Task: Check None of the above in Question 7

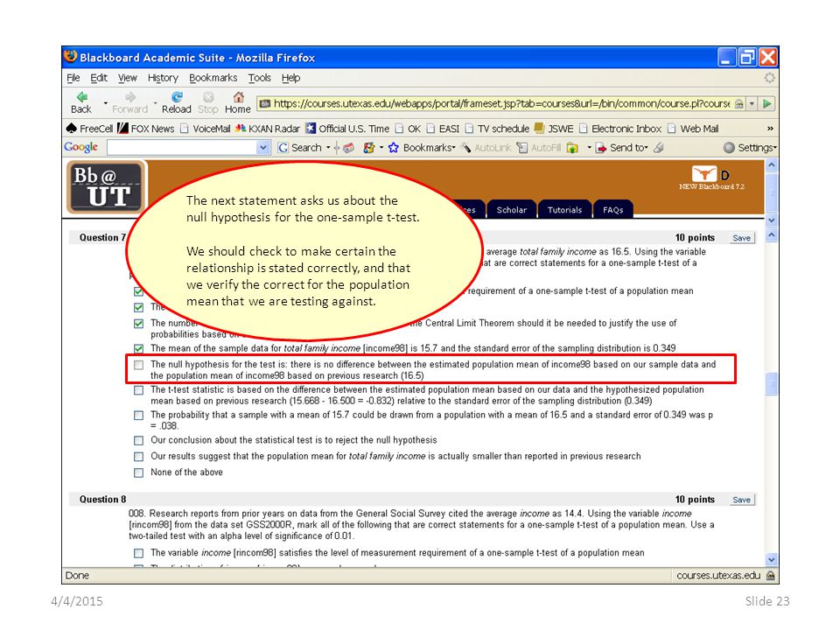Action: [139, 472]
